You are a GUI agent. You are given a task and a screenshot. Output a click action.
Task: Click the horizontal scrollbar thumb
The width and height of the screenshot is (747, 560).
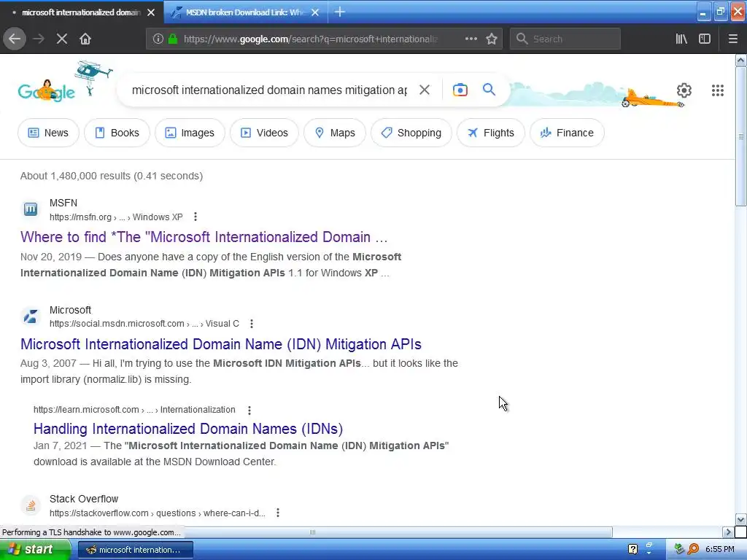312,532
